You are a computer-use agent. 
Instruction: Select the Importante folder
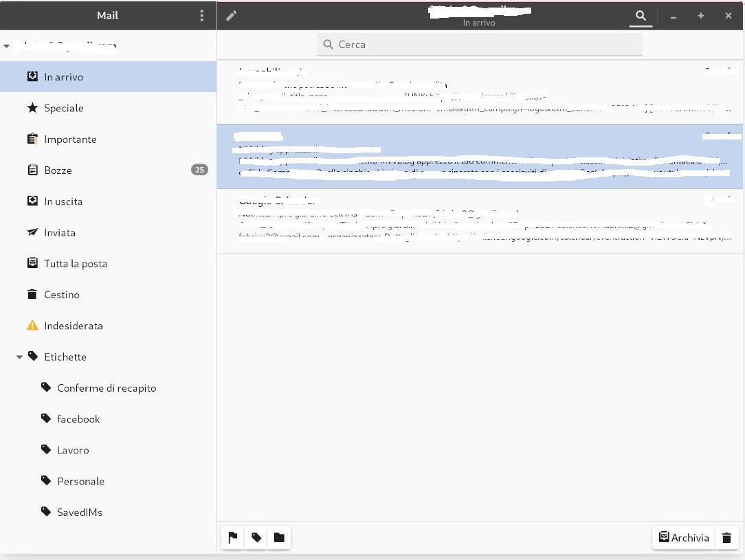[70, 139]
